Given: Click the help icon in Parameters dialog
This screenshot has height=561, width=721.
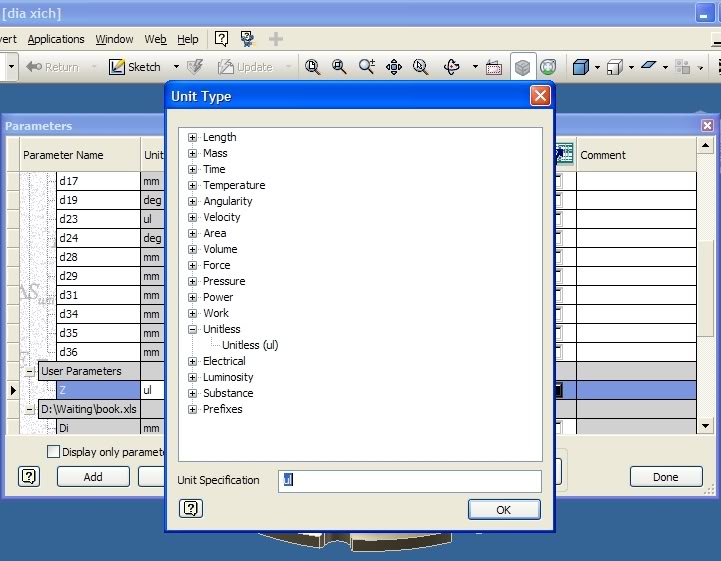Looking at the screenshot, I should click(29, 476).
